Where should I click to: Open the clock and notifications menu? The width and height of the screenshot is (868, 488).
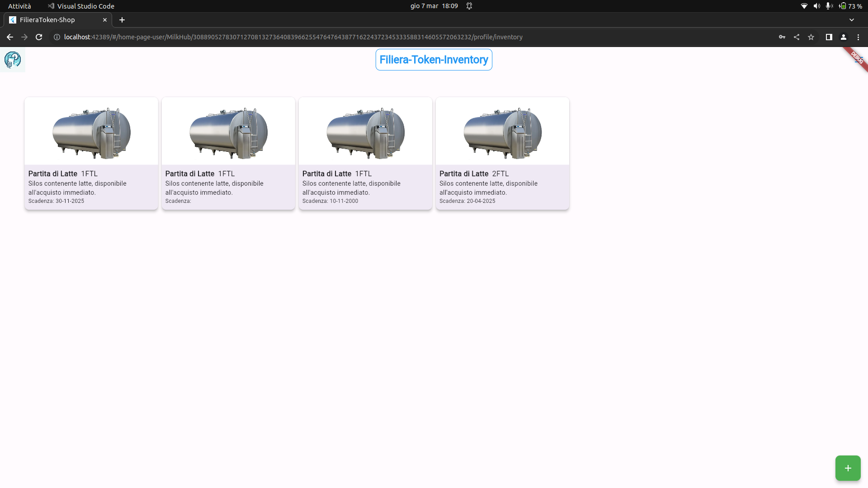434,6
